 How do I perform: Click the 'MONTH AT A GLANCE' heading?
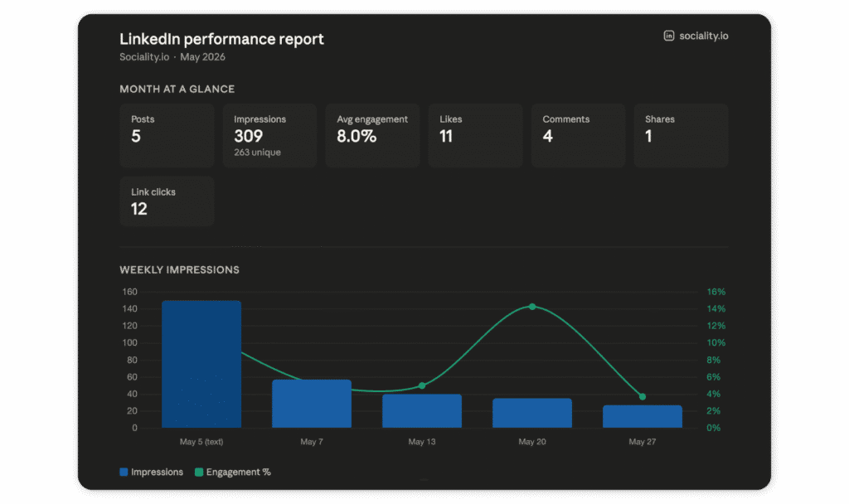coord(177,89)
